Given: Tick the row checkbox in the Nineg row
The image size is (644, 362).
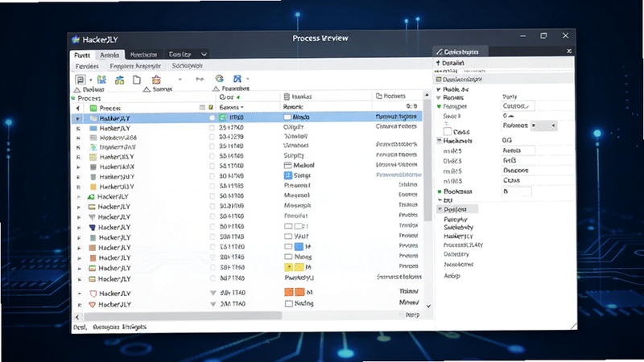Looking at the screenshot, I should pyautogui.click(x=212, y=257).
